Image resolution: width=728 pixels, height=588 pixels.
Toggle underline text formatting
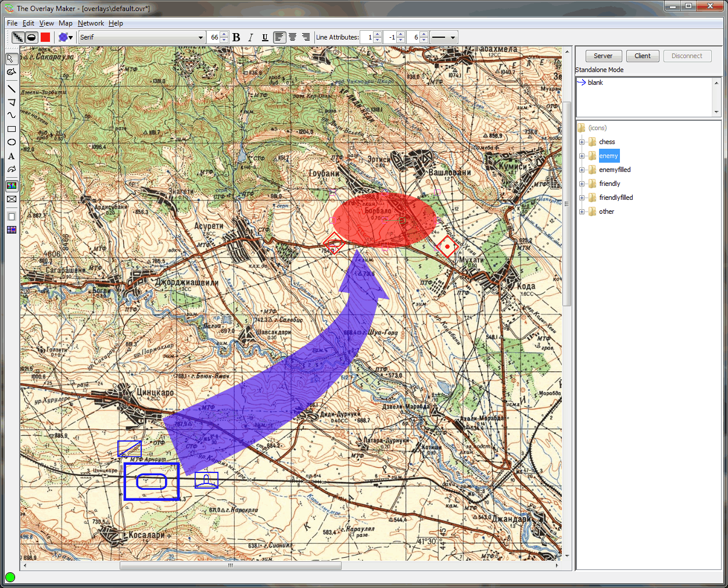(x=265, y=37)
